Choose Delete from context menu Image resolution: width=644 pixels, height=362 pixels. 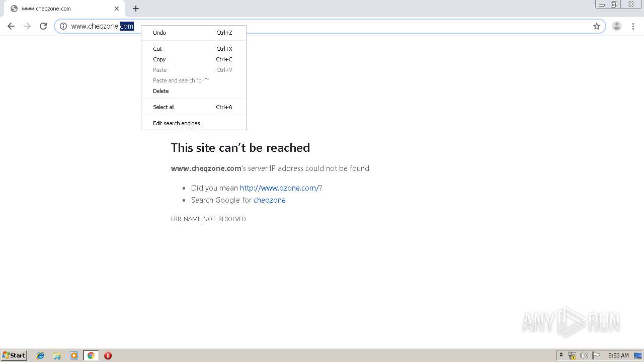pyautogui.click(x=194, y=91)
